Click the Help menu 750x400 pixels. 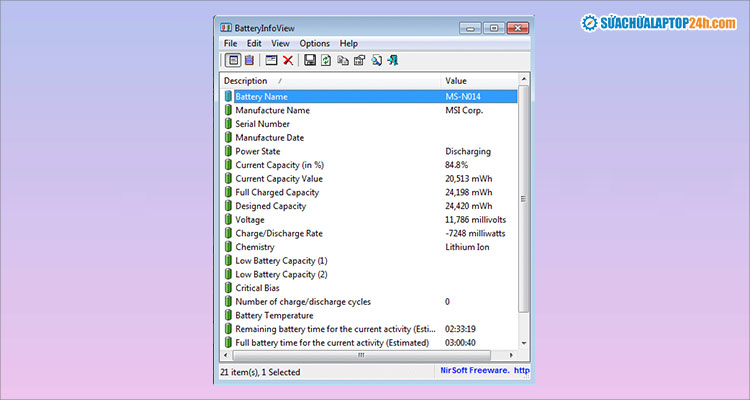pyautogui.click(x=348, y=44)
